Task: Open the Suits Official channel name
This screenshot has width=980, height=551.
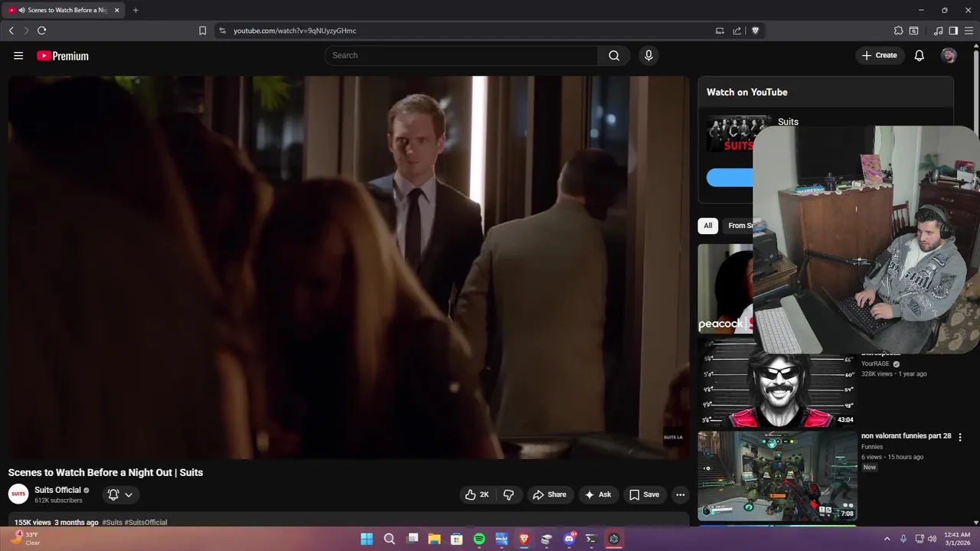Action: pyautogui.click(x=57, y=490)
